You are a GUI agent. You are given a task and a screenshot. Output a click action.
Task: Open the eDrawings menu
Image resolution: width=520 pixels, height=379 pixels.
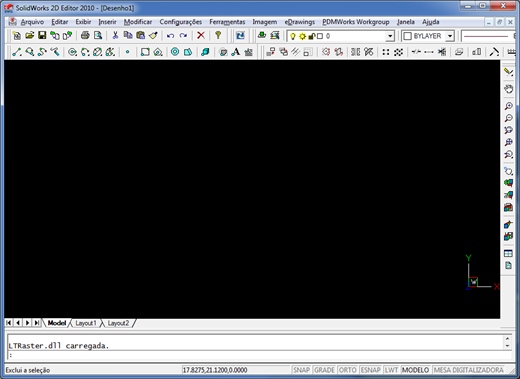[299, 22]
